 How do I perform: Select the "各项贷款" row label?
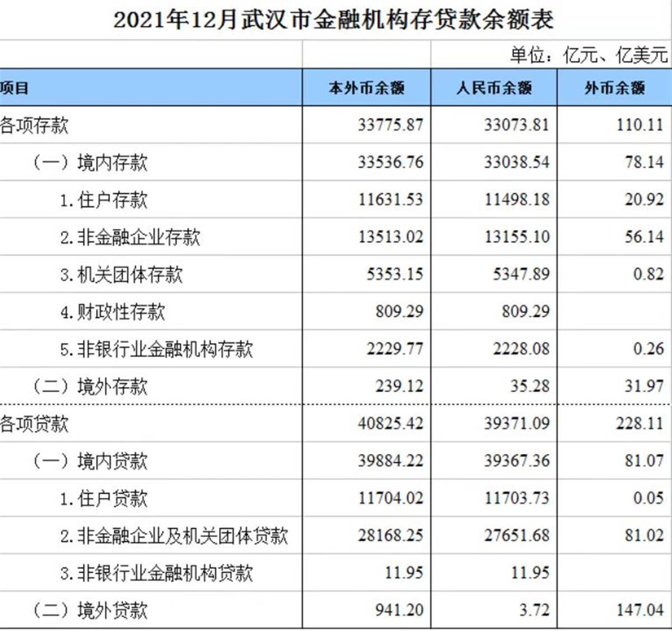pyautogui.click(x=34, y=424)
